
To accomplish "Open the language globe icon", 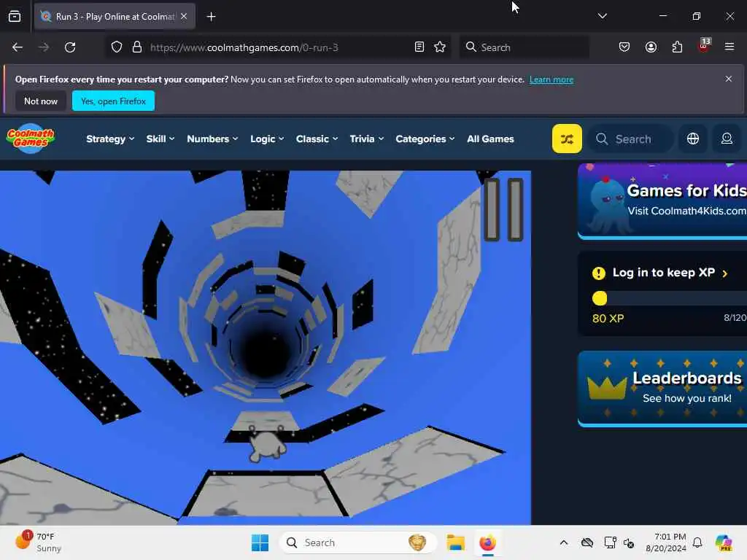I will coord(693,139).
